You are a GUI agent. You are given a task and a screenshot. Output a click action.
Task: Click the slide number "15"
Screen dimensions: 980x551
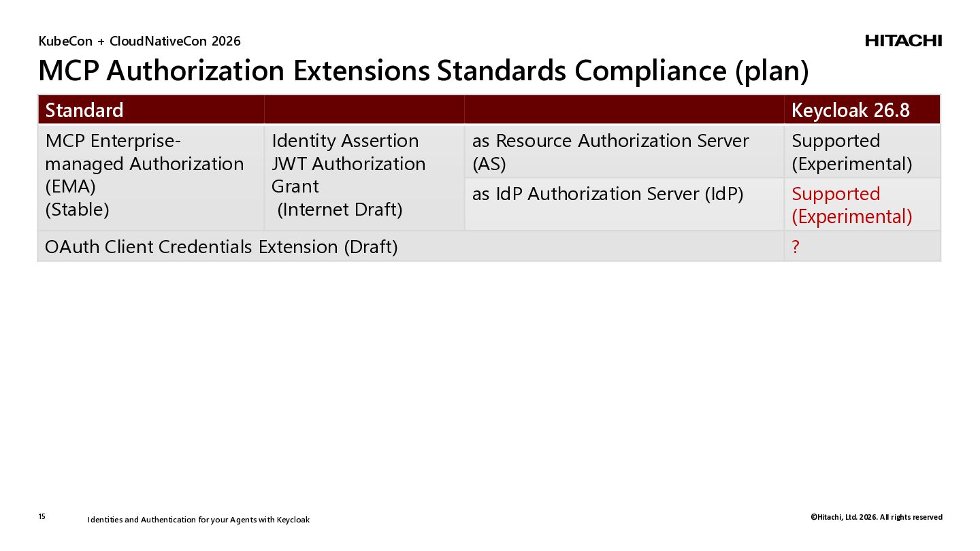click(42, 517)
